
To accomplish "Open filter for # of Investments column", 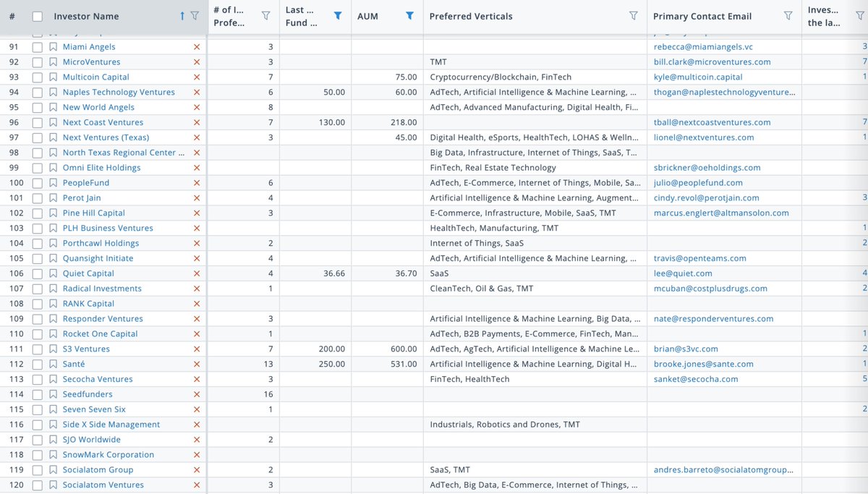I will 265,16.
